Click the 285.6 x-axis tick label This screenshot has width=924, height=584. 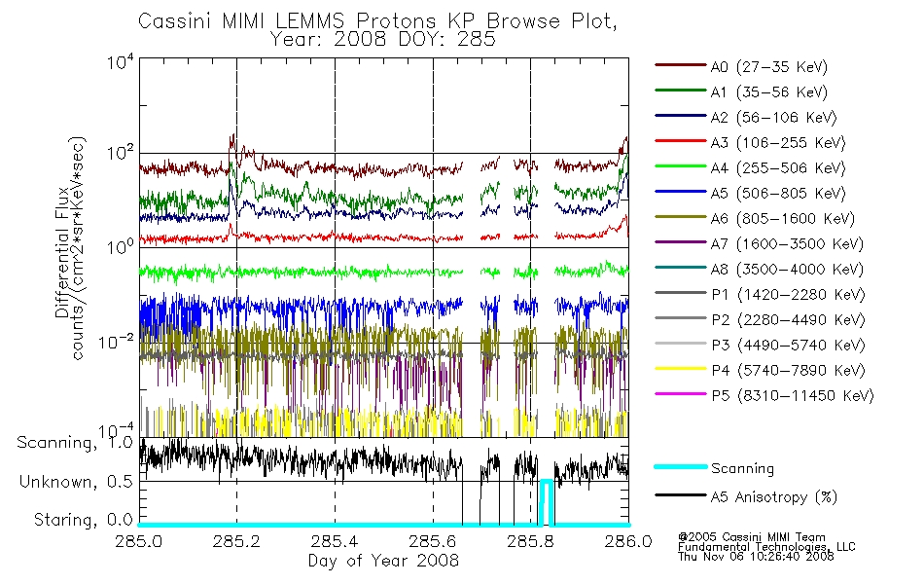pos(433,541)
